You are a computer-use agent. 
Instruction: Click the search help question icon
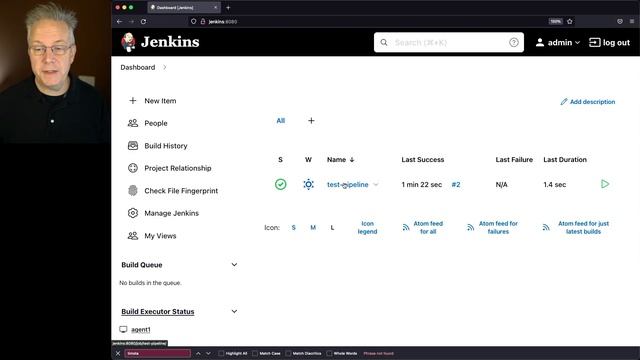(x=513, y=42)
